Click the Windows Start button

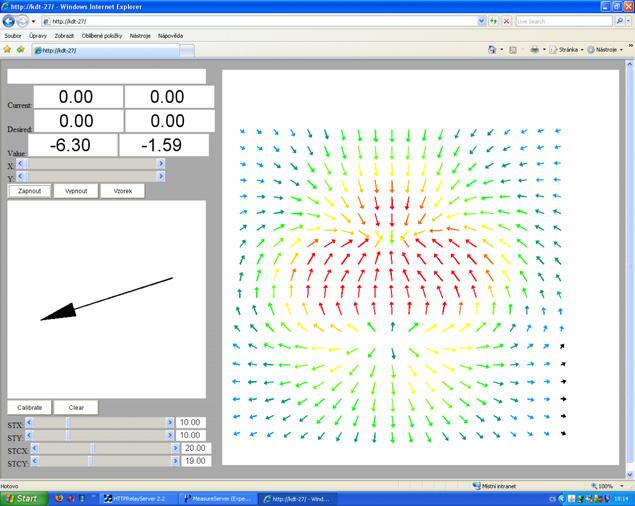pos(23,499)
